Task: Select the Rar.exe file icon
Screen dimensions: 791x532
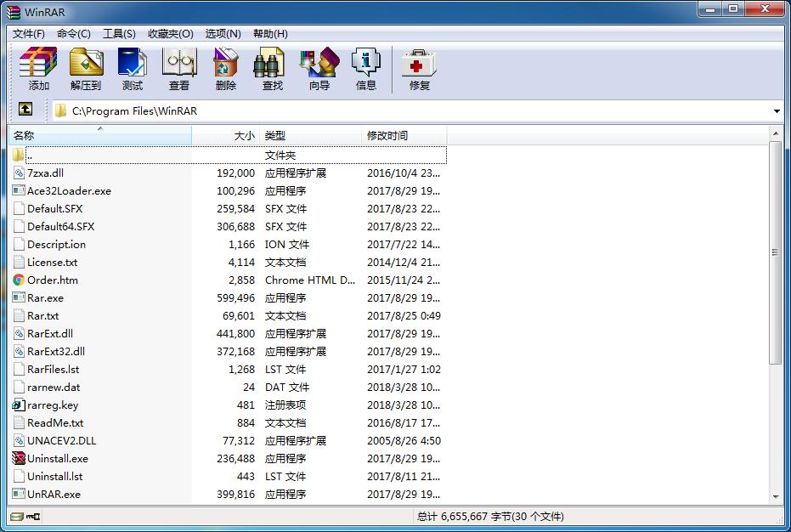Action: pyautogui.click(x=19, y=297)
